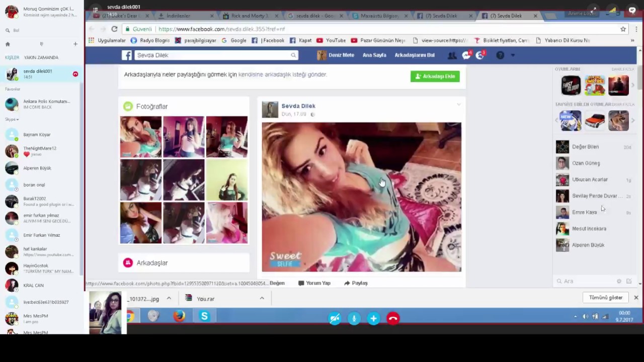Click Ana Sayfa in Facebook header
The width and height of the screenshot is (644, 362).
pos(374,55)
